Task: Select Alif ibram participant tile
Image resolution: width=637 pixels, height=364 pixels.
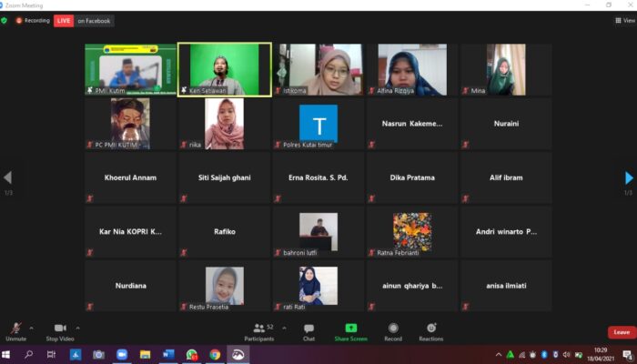Action: (x=506, y=177)
